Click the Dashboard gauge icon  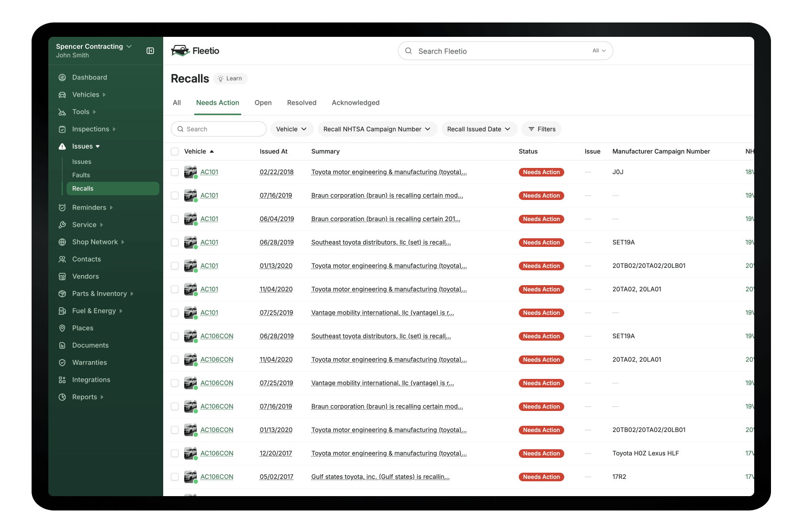click(62, 78)
